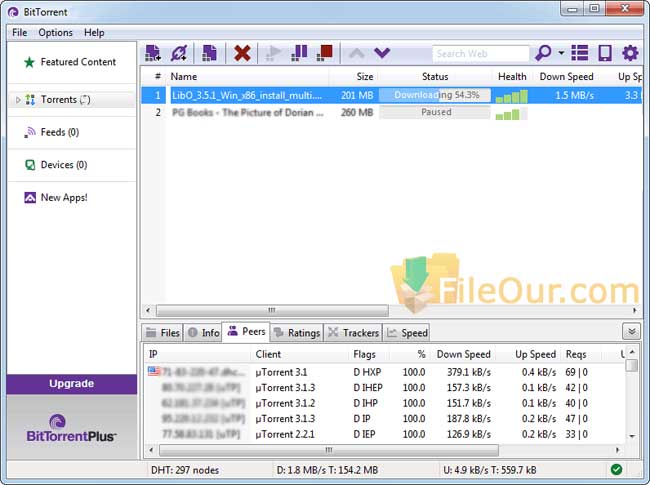
Task: Switch to the Files tab
Action: pos(162,333)
